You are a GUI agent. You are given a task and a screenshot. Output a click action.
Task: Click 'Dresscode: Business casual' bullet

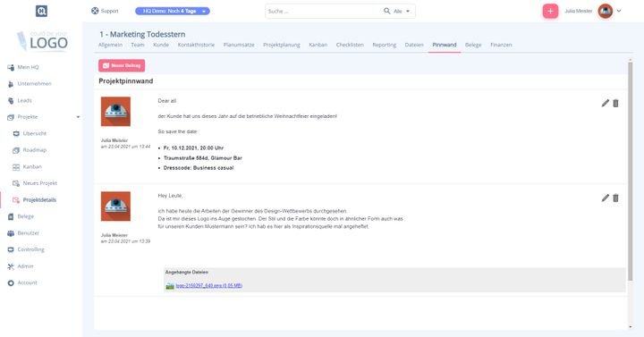(x=199, y=168)
